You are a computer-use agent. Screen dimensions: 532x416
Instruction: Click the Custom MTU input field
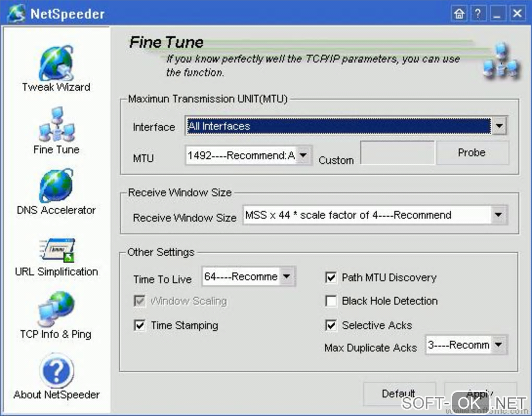(397, 153)
